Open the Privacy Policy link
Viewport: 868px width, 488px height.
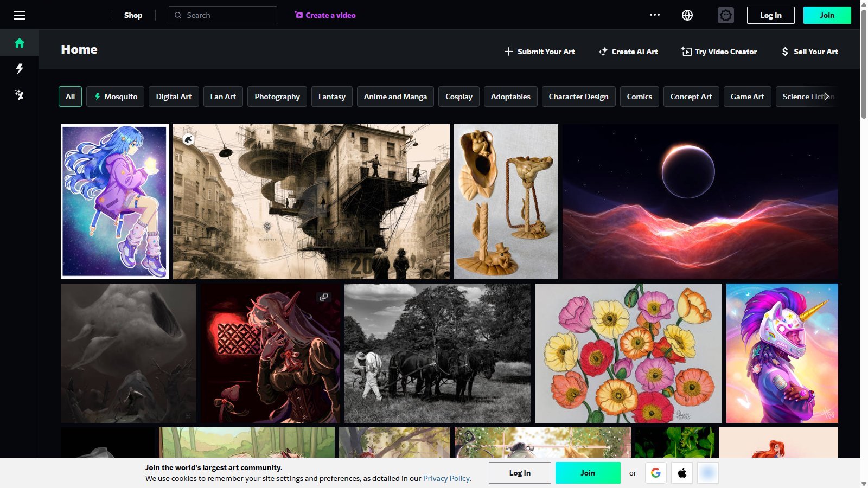coord(446,478)
